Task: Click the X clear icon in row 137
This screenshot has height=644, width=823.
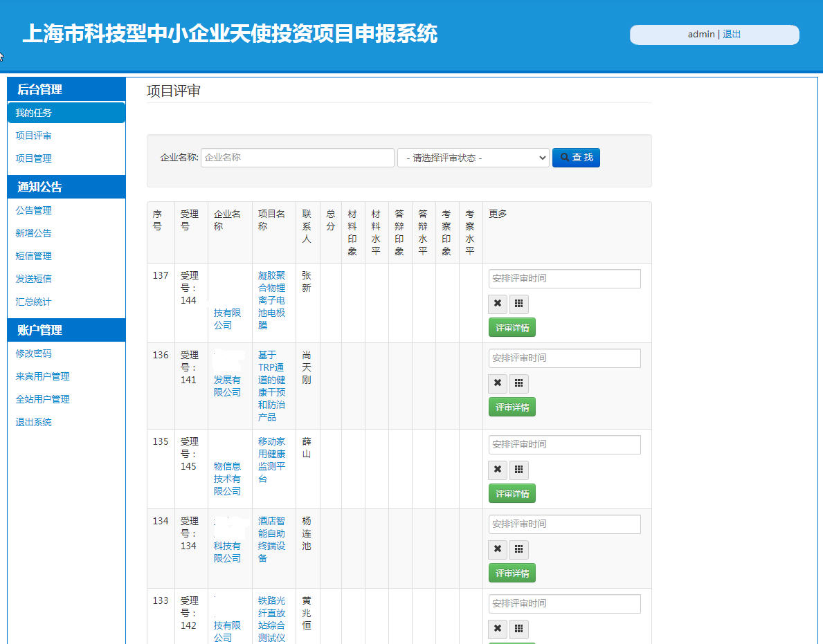Action: coord(498,304)
